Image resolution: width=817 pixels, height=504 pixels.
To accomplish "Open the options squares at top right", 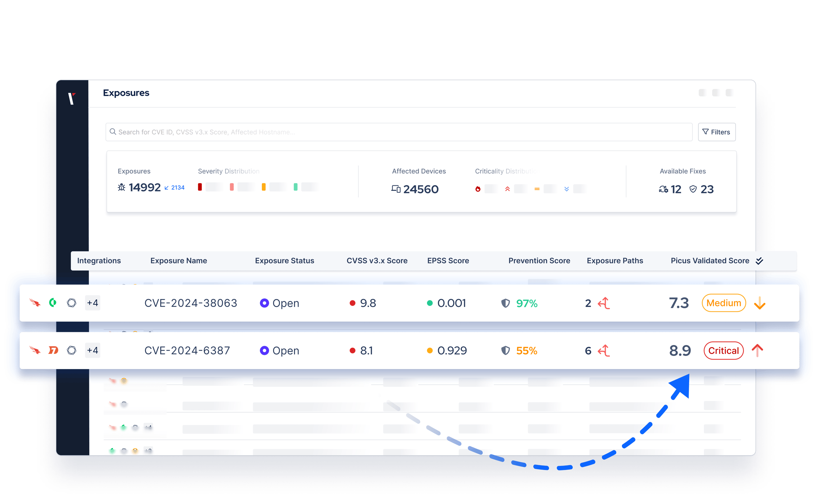I will [x=716, y=93].
